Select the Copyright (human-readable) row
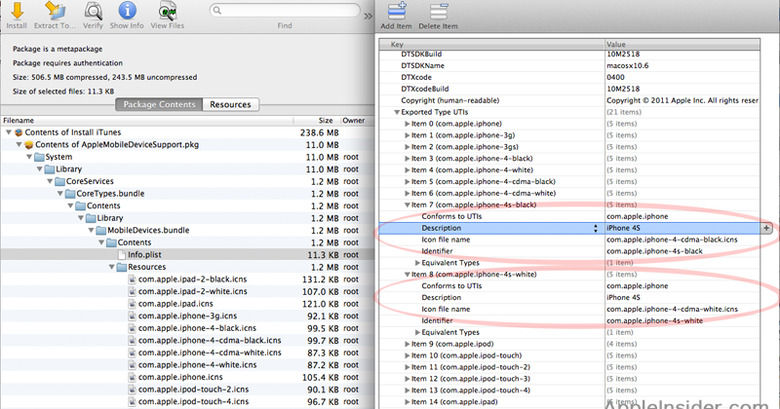The image size is (780, 409). 570,101
